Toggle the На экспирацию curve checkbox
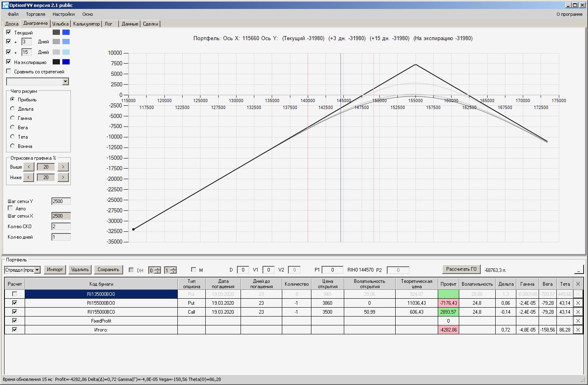This screenshot has width=588, height=385. pos(9,62)
